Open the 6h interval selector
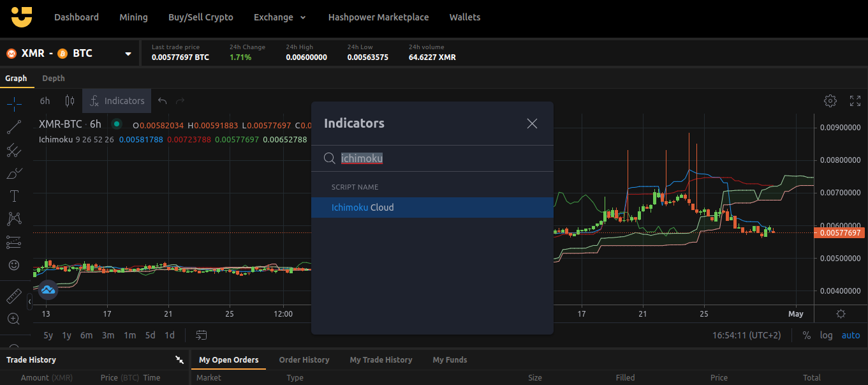Viewport: 868px width, 385px height. click(45, 101)
